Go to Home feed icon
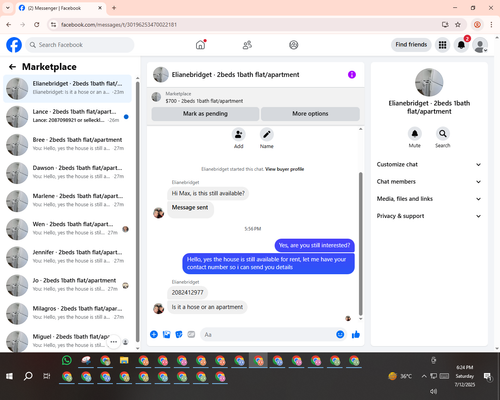 [200, 45]
